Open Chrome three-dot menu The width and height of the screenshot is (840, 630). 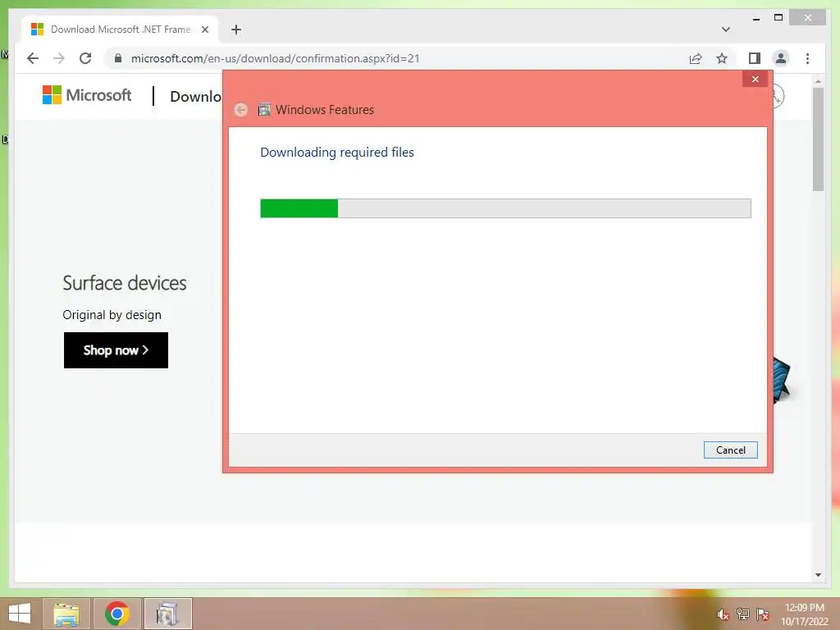tap(807, 58)
